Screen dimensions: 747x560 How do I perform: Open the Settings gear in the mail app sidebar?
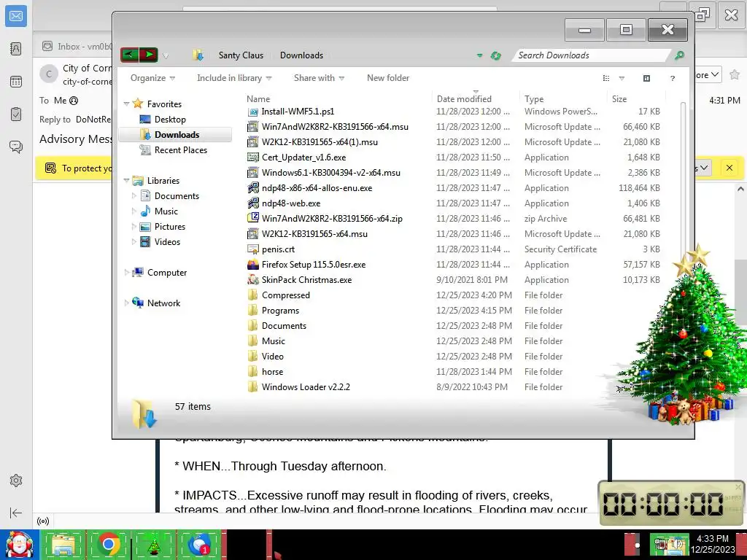pyautogui.click(x=16, y=481)
